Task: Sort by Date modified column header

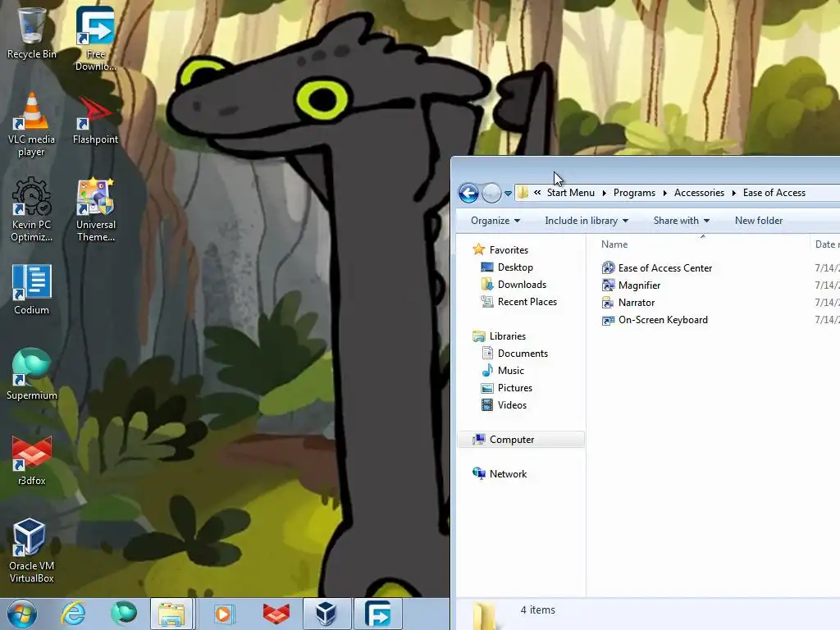Action: (825, 244)
